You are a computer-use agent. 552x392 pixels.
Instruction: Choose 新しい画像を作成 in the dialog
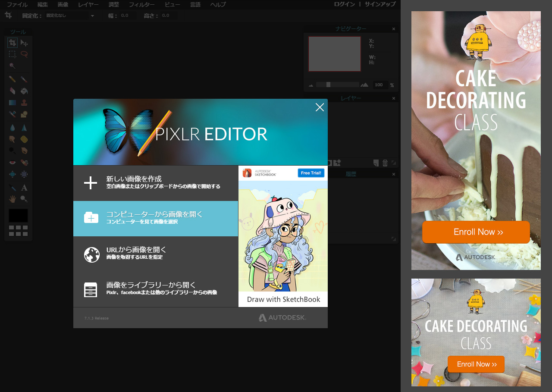pyautogui.click(x=156, y=183)
